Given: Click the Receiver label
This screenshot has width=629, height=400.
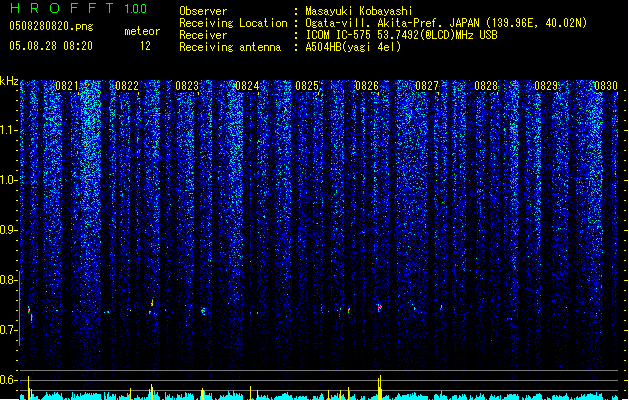Looking at the screenshot, I should pyautogui.click(x=203, y=35).
